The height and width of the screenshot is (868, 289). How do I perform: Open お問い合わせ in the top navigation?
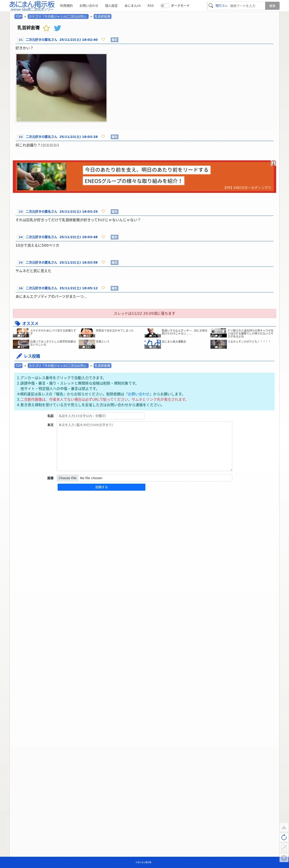coord(89,6)
